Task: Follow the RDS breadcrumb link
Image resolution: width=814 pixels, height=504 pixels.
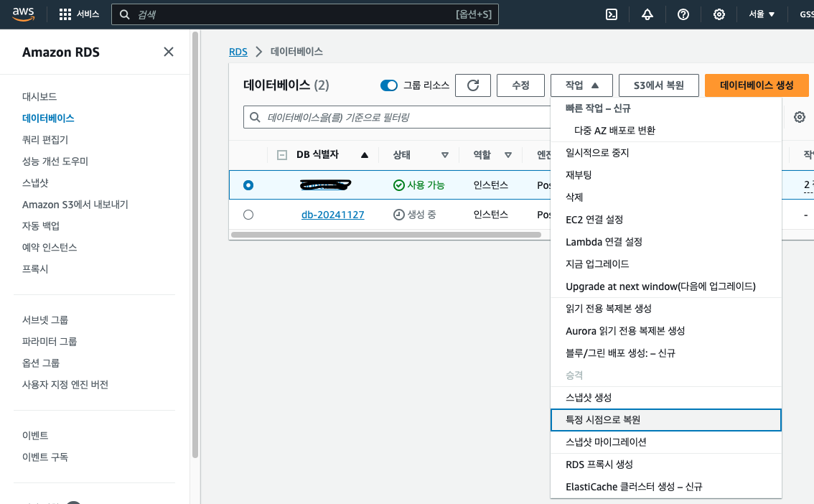Action: point(238,52)
